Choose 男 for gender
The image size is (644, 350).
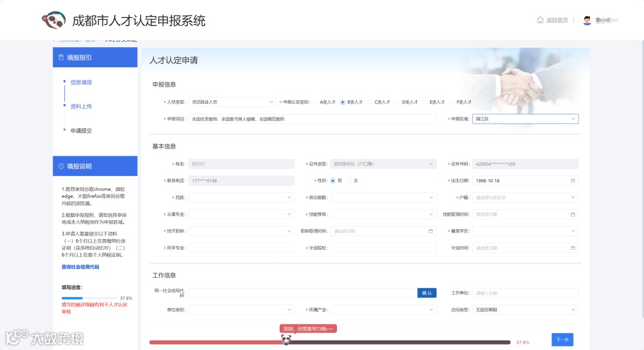coord(333,181)
